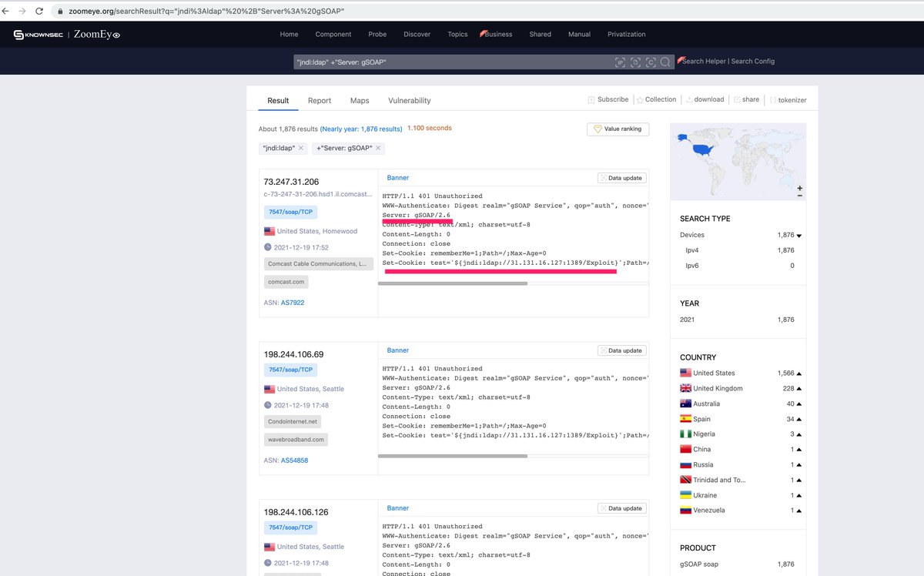The image size is (924, 576).
Task: Open the Topics menu item
Action: tap(457, 35)
